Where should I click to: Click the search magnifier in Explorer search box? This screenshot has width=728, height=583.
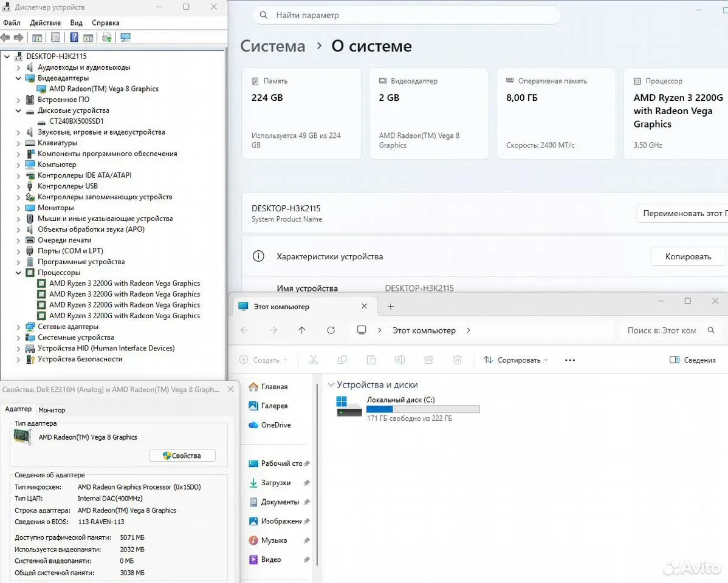[711, 330]
